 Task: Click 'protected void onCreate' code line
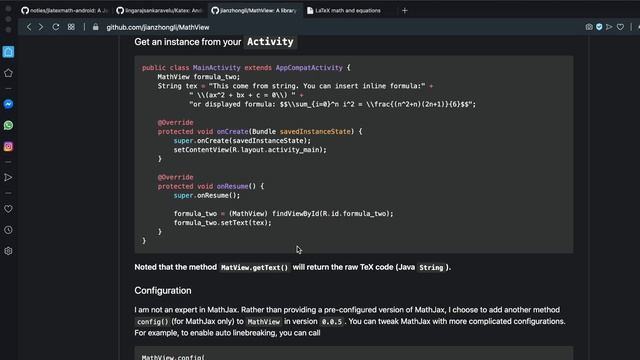tap(260, 131)
